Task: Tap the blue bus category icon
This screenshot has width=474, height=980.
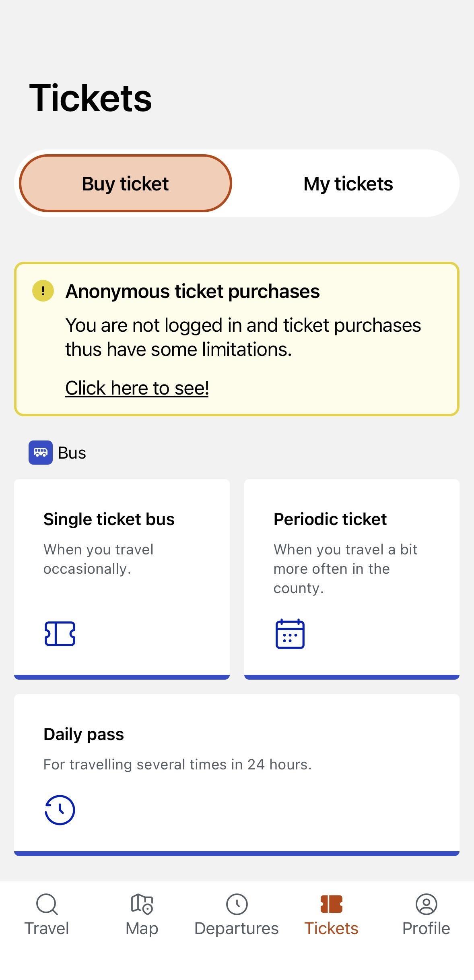Action: click(x=40, y=453)
